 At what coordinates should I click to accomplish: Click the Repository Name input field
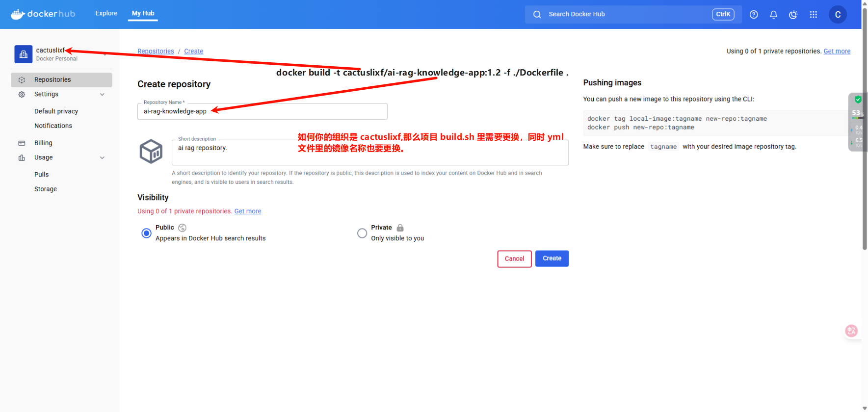263,111
